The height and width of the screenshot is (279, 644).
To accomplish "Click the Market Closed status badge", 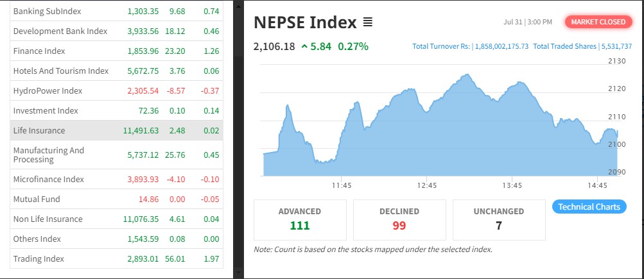I will 598,22.
